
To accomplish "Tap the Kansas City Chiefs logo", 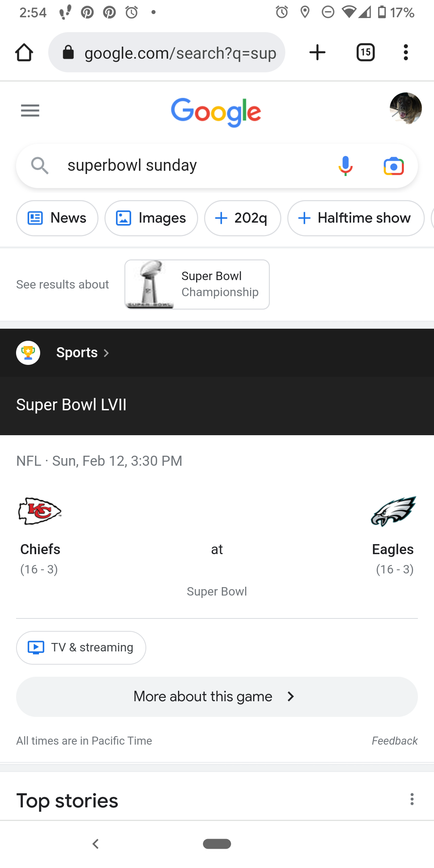I will click(40, 511).
